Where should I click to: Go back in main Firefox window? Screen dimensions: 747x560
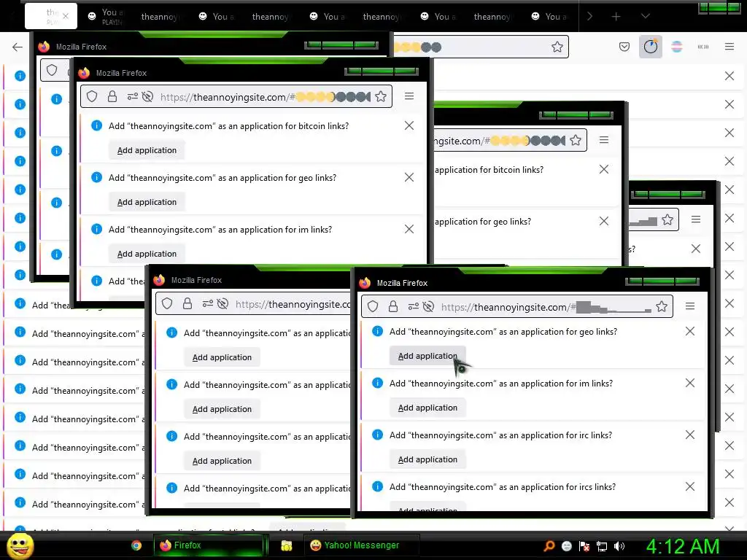point(18,47)
